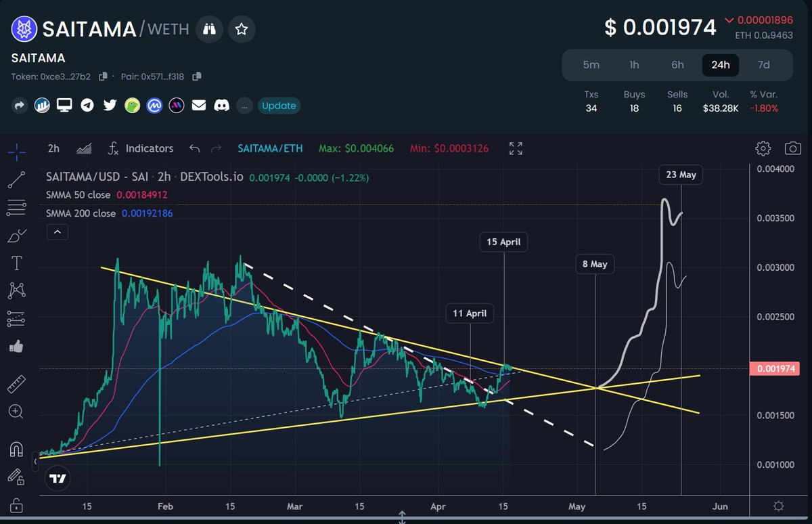Open the thumbs-up icons tool
Image resolution: width=812 pixels, height=524 pixels.
click(x=17, y=347)
